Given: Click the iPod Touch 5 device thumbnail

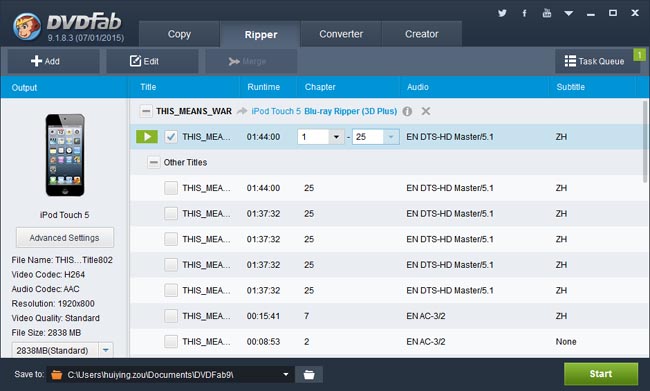Looking at the screenshot, I should [65, 155].
